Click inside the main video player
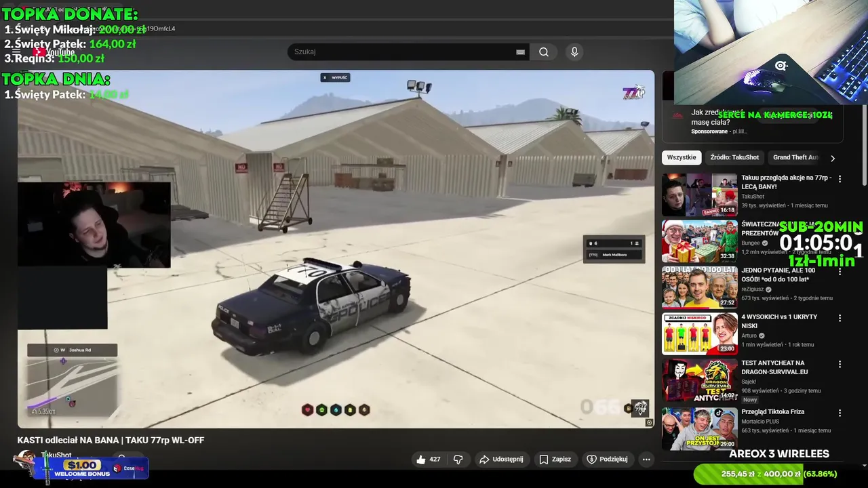The width and height of the screenshot is (868, 488). coord(336,249)
